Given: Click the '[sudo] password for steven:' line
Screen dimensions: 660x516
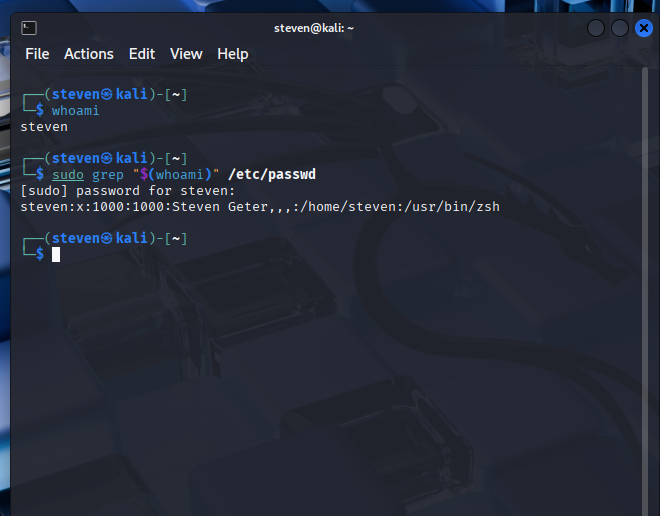Looking at the screenshot, I should point(128,191).
